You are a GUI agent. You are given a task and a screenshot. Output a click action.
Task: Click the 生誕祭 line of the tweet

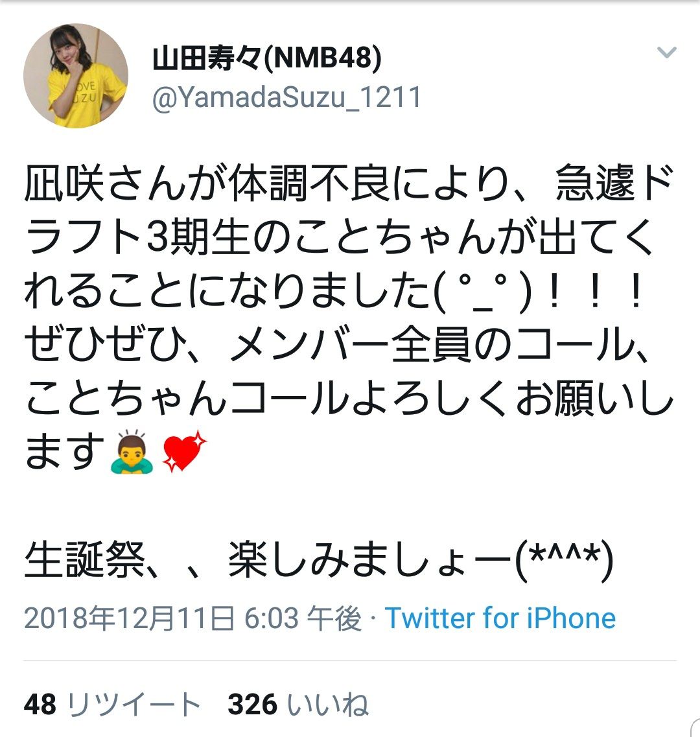[319, 559]
